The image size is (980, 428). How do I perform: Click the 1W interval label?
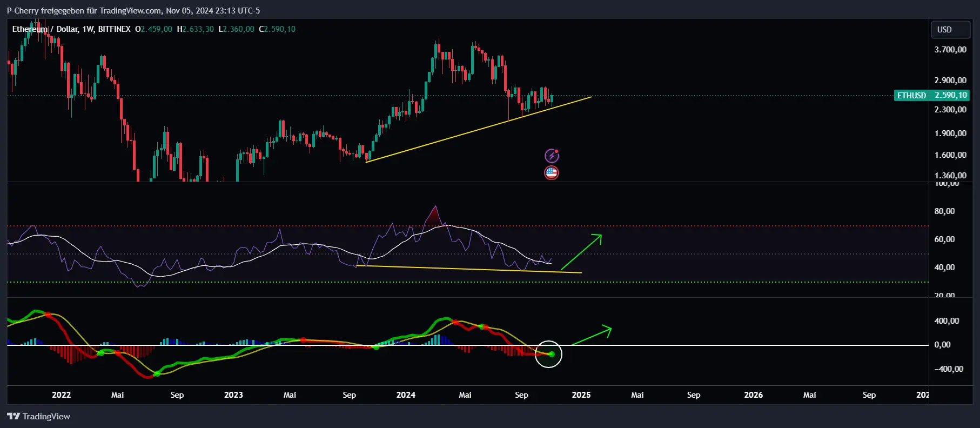coord(88,29)
